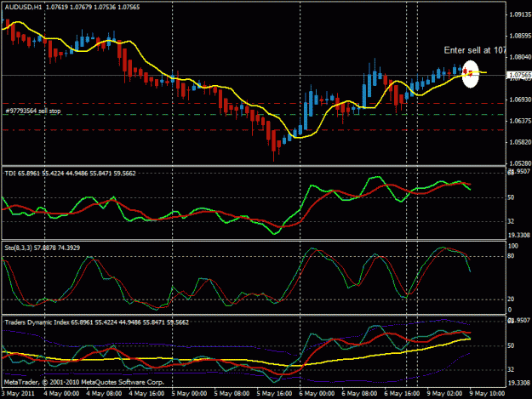Click the 4 May 08:00 time label

104,394
